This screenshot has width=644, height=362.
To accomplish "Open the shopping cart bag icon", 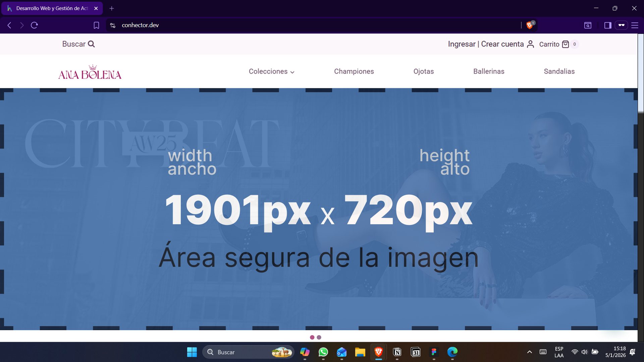I will coord(566,44).
